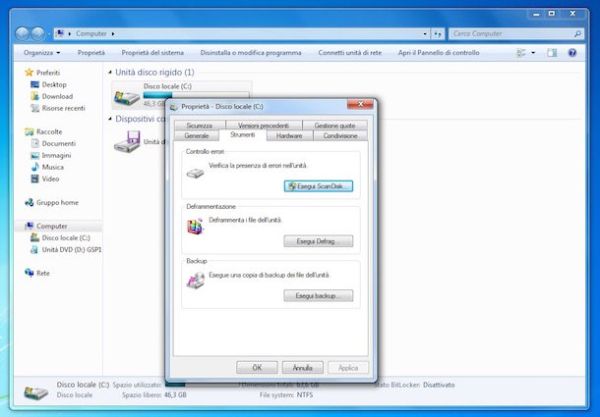Open the Download folder icon
600x417 pixels.
pos(34,96)
